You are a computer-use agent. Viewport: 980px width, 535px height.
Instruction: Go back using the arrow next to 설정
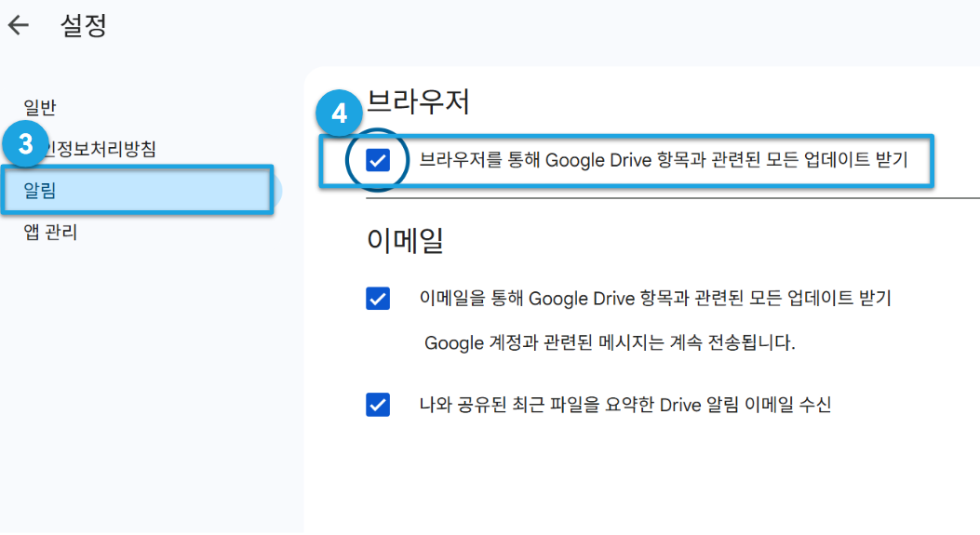pyautogui.click(x=19, y=25)
